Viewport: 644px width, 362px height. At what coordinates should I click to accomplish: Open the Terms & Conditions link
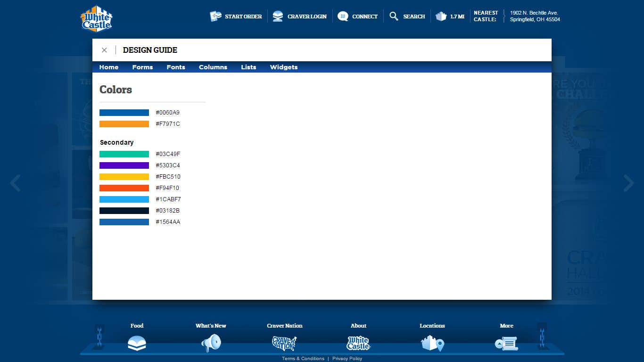pyautogui.click(x=303, y=359)
